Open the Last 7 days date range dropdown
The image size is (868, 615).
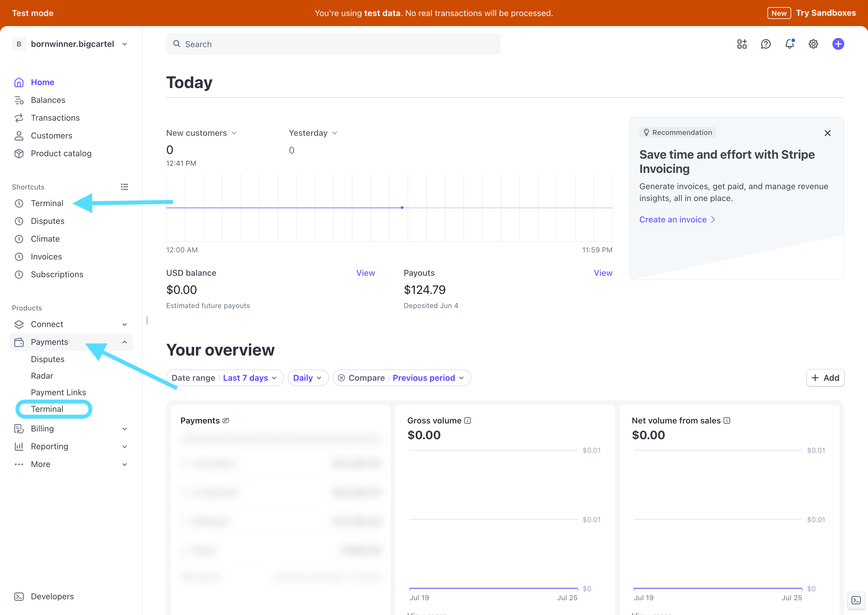249,378
